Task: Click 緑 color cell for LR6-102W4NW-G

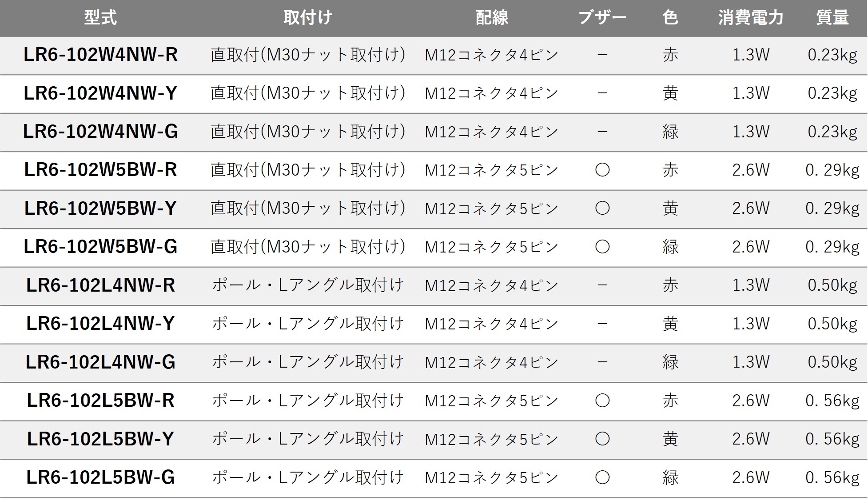Action: coord(670,132)
